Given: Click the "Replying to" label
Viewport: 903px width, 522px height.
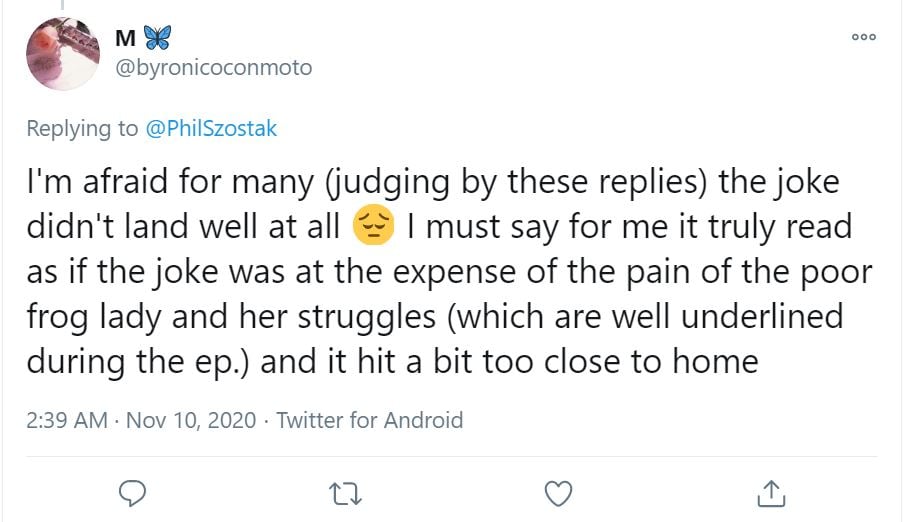Looking at the screenshot, I should [x=82, y=128].
